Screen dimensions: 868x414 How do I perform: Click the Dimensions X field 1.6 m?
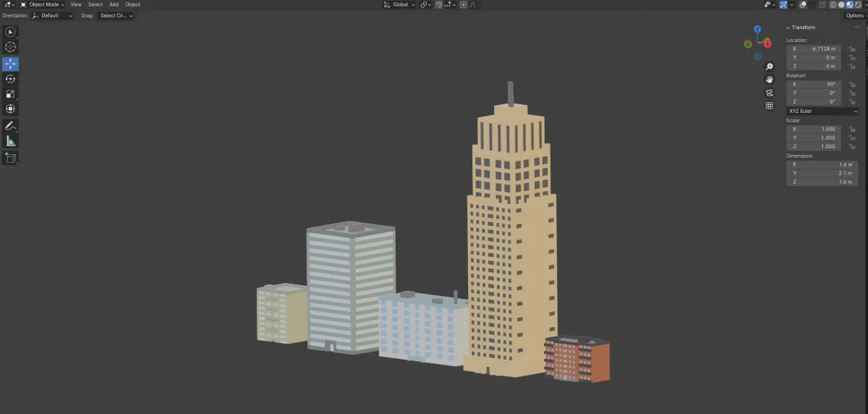point(822,164)
